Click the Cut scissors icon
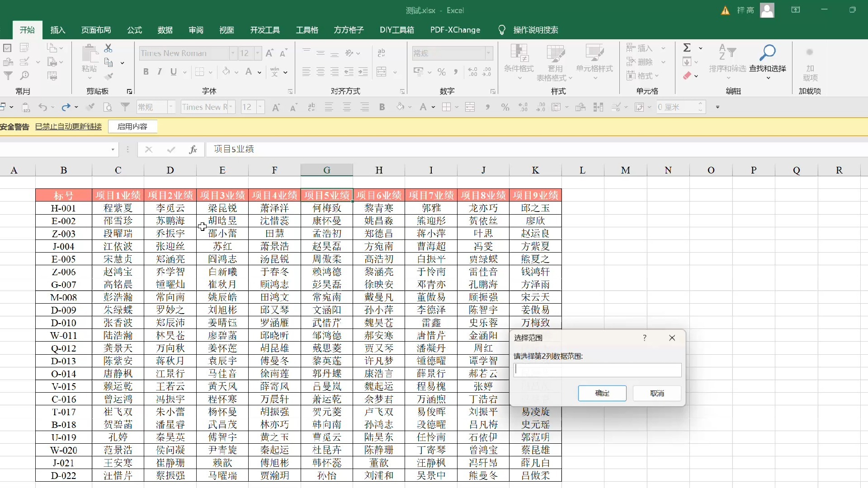 click(x=108, y=48)
